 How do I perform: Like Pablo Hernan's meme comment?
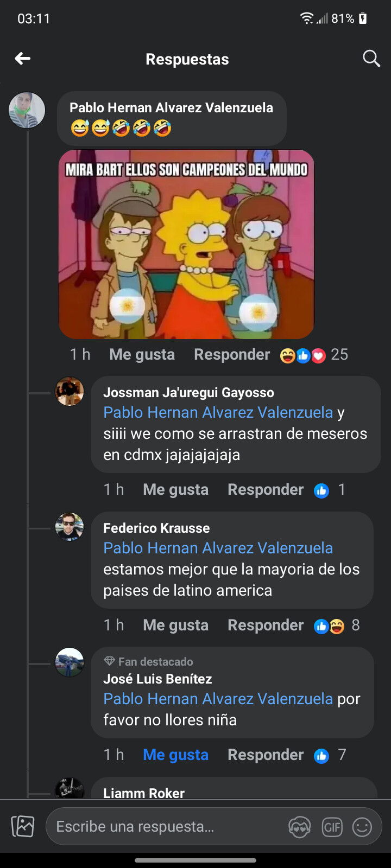click(x=142, y=355)
